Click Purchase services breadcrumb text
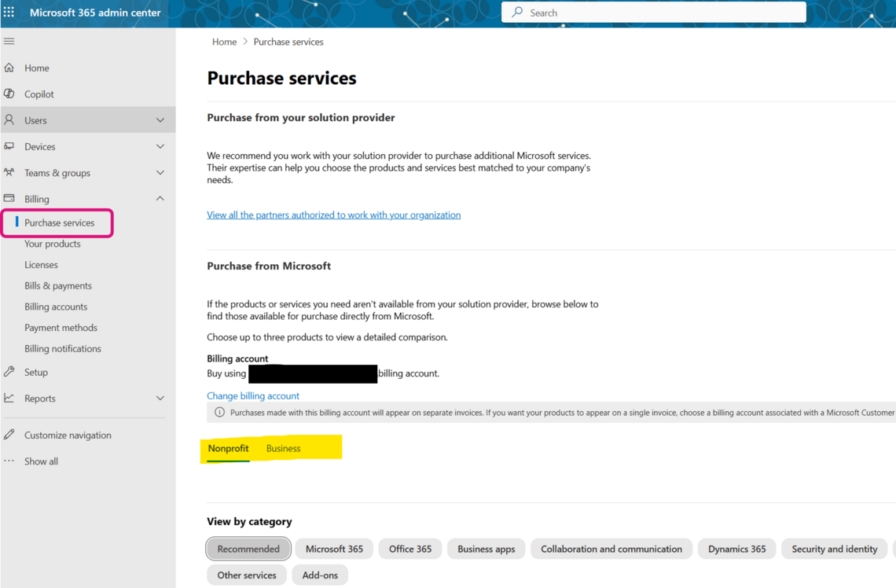896x588 pixels. pos(288,42)
